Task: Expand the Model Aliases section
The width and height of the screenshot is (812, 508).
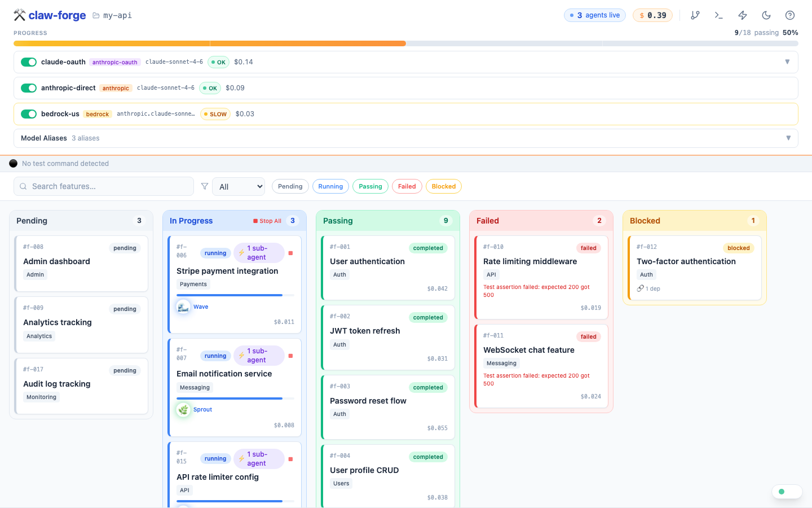Action: (788, 138)
